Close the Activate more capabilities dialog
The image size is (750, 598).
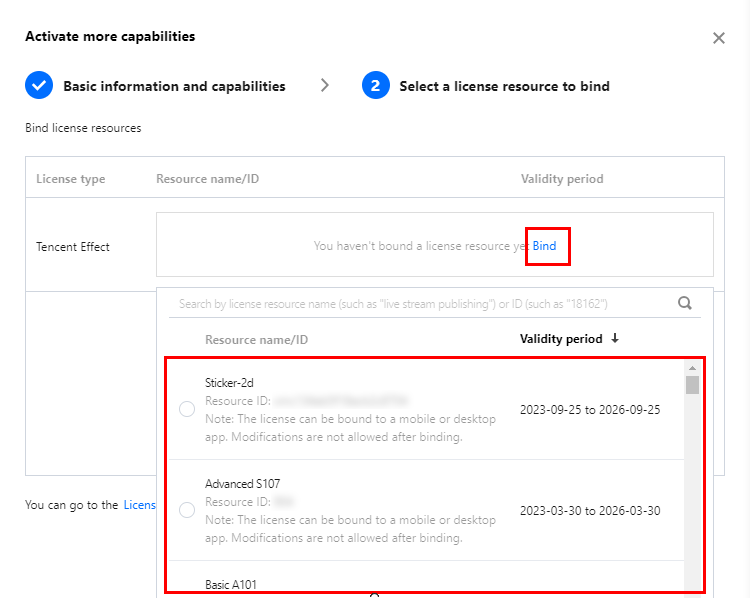click(718, 38)
